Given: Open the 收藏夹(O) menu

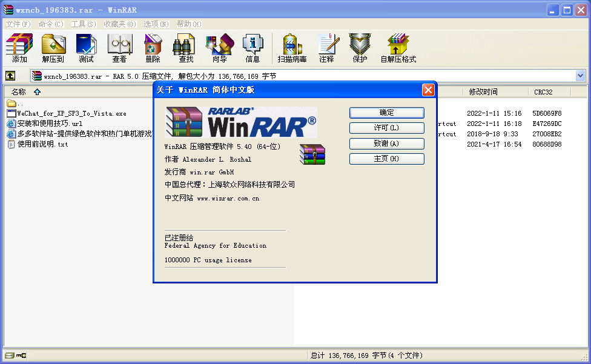Looking at the screenshot, I should (x=120, y=24).
